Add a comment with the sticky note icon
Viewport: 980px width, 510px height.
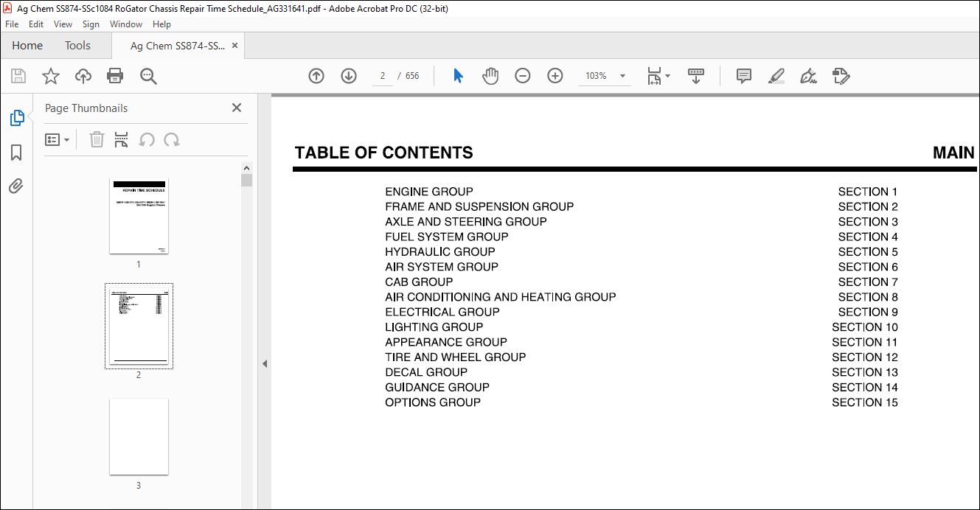[x=744, y=76]
